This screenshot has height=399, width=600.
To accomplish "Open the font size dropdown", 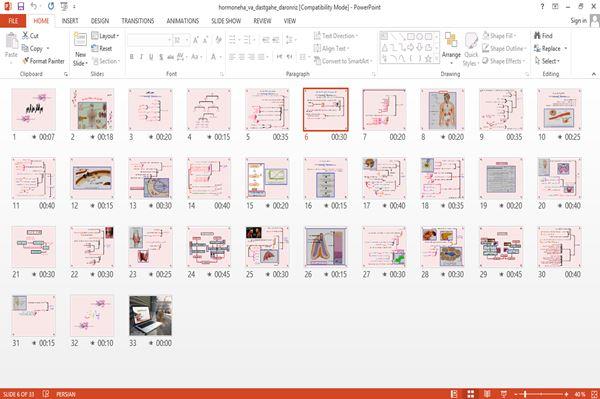I will coord(187,40).
